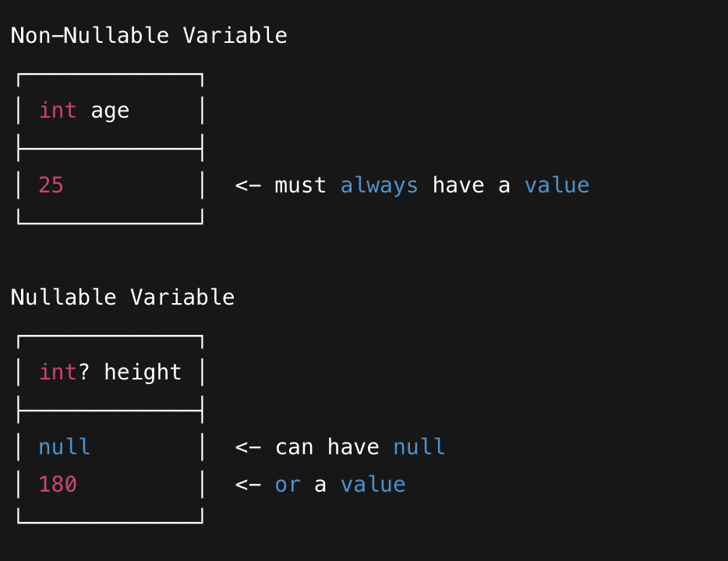Select the blue "null" after "can have"

tap(419, 447)
